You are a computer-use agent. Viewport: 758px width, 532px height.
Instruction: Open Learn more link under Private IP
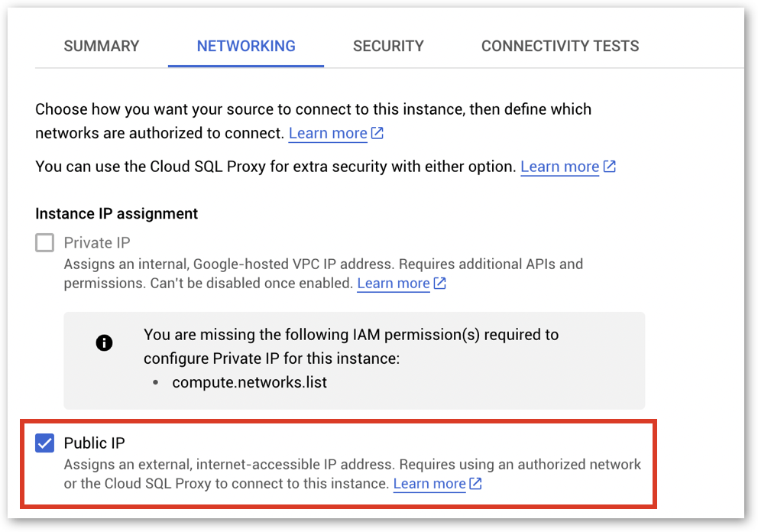coord(394,284)
